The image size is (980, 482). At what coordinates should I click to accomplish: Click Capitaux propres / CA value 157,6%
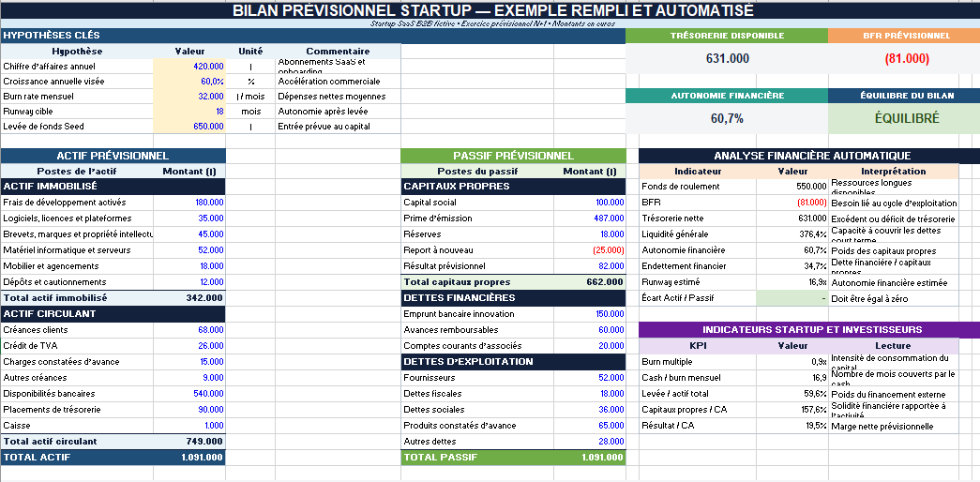(792, 410)
